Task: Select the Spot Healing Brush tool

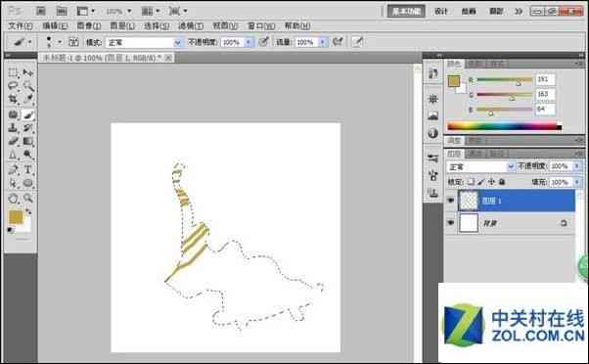Action: [x=13, y=114]
